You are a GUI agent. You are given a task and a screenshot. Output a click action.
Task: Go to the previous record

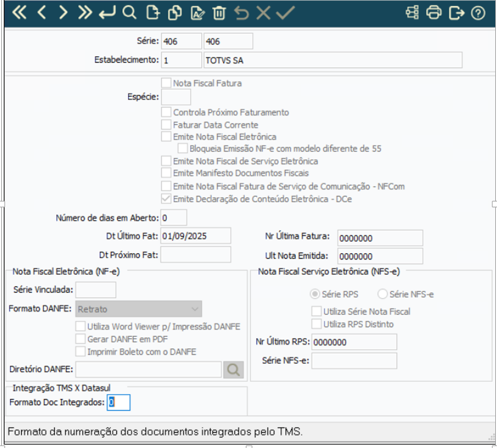tap(42, 13)
